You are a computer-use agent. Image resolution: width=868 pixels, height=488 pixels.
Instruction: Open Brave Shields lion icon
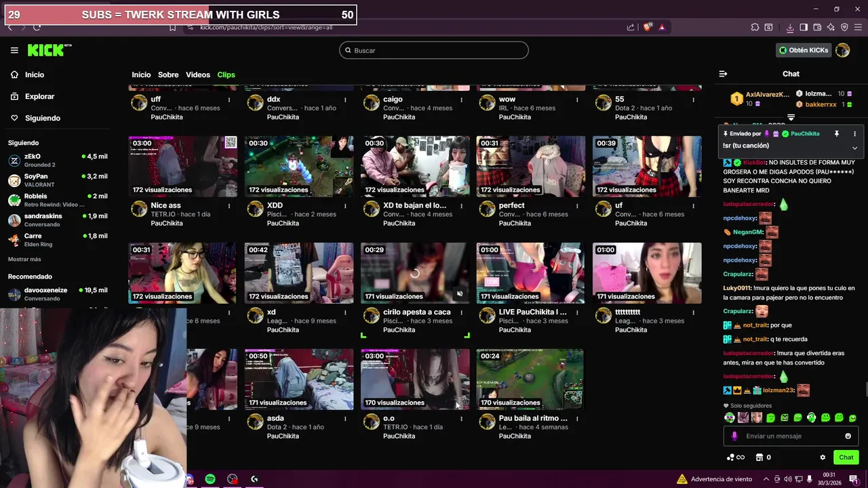(x=648, y=27)
